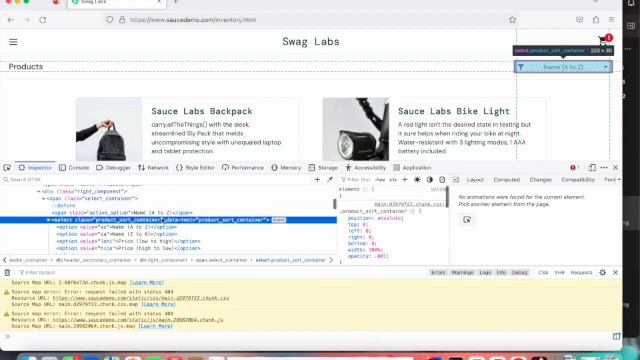Select the Changes sidebar tab
Screen dimensions: 640x360
coord(540,180)
